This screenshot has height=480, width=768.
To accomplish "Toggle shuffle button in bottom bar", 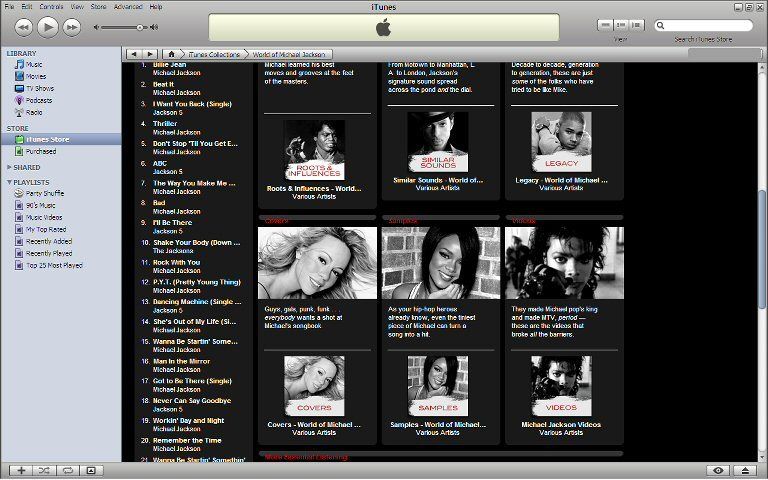I will [x=44, y=471].
